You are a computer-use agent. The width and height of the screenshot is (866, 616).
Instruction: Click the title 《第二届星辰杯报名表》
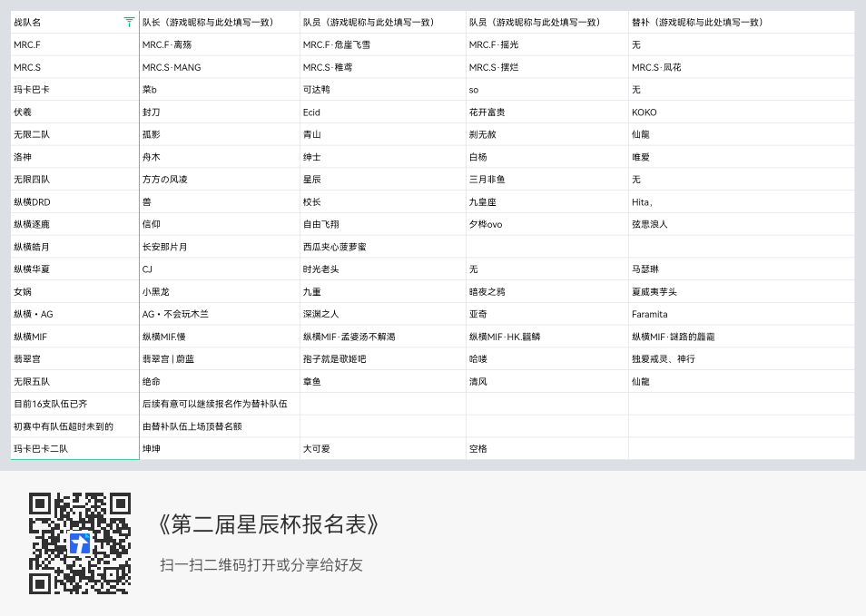[269, 524]
